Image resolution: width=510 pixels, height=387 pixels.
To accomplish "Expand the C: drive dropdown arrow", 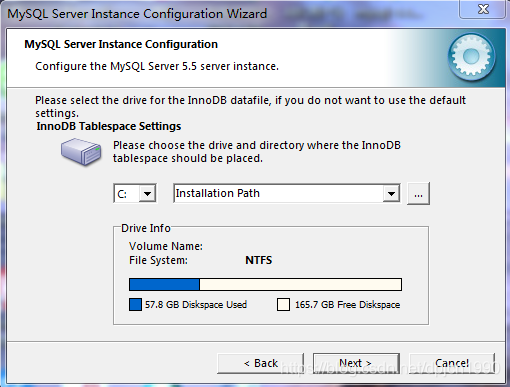I will tap(147, 193).
